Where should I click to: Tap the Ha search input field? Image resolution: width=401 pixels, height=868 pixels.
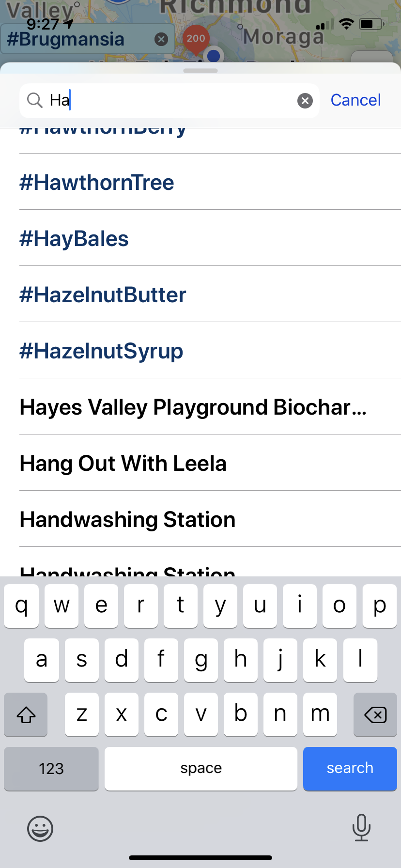(x=170, y=100)
